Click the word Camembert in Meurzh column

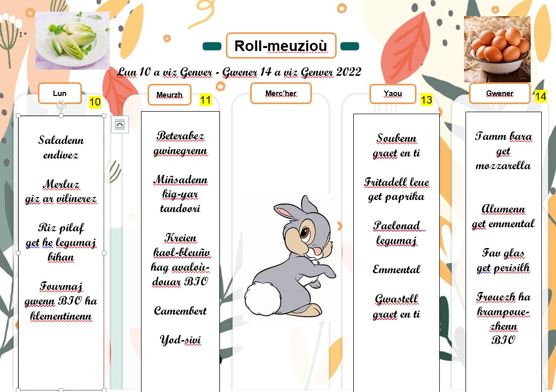tap(180, 311)
